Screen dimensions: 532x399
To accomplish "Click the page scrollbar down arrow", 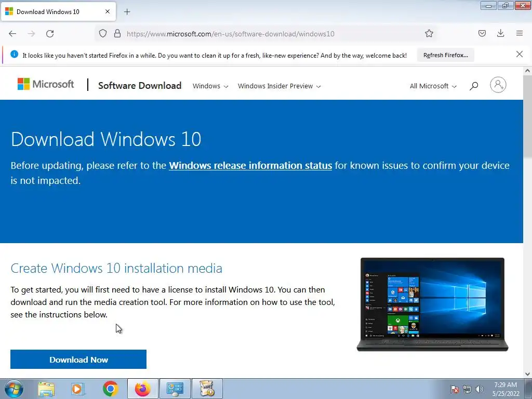I will (x=527, y=374).
